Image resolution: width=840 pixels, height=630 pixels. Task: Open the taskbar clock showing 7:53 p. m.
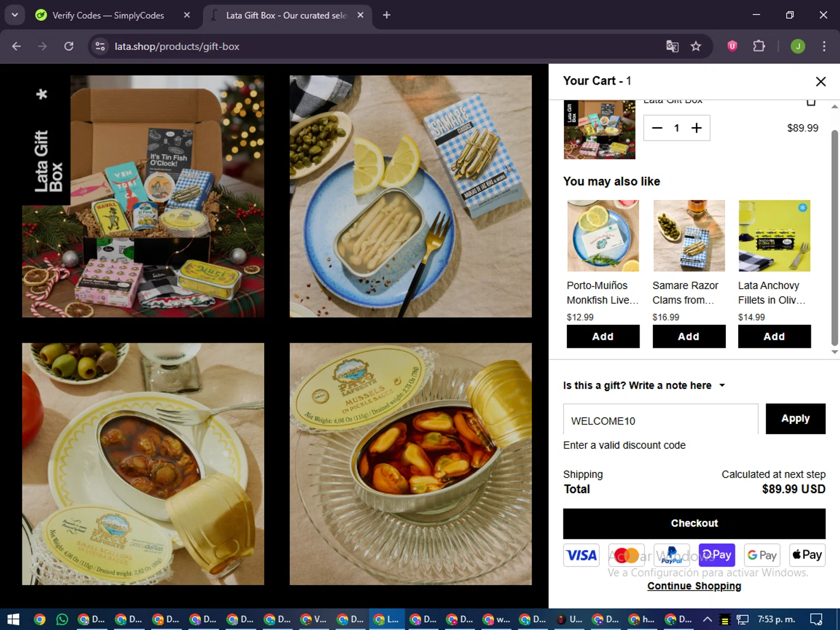point(776,619)
